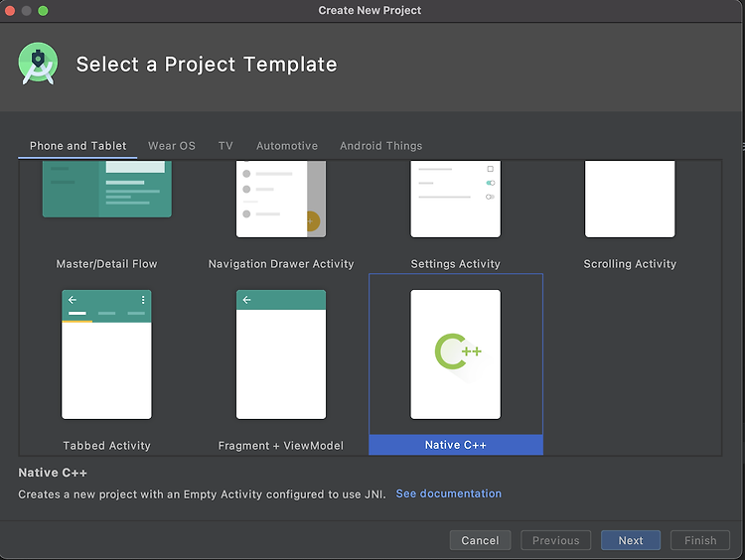Image resolution: width=745 pixels, height=560 pixels.
Task: Click the green C++ logo icon
Action: 458,351
